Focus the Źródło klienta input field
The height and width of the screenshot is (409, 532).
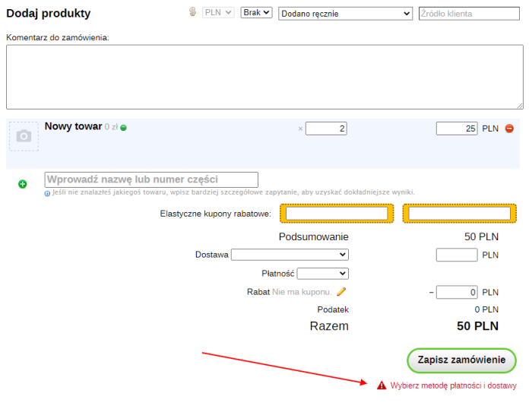469,13
